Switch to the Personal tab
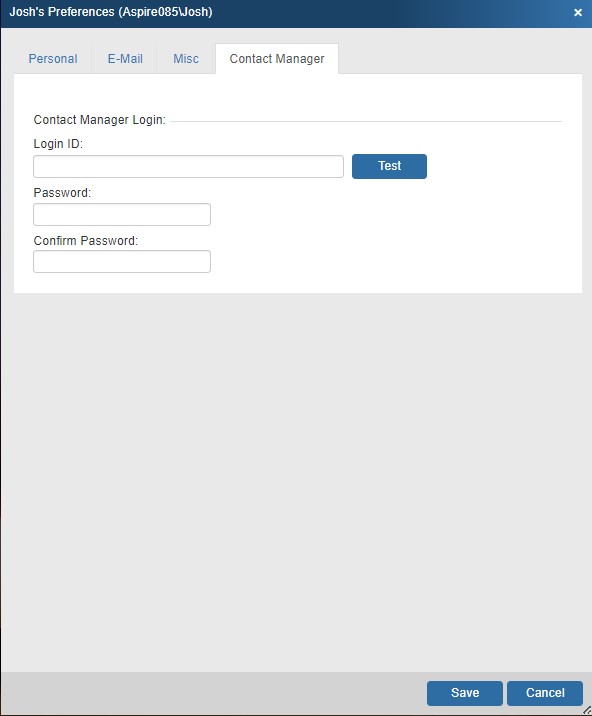 coord(53,58)
